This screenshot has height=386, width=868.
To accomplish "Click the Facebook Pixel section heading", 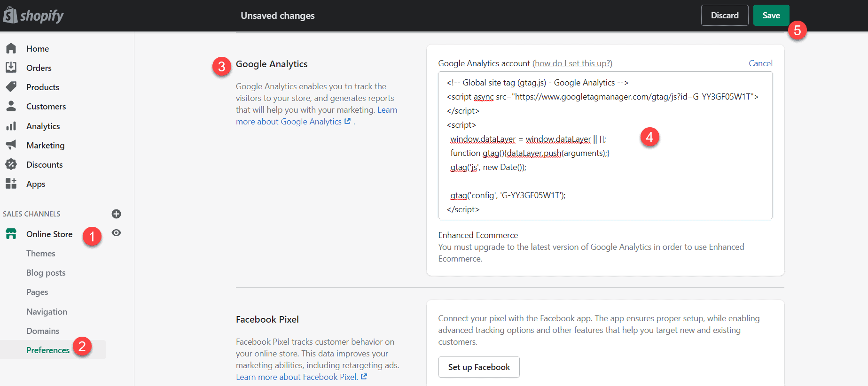I will (267, 319).
